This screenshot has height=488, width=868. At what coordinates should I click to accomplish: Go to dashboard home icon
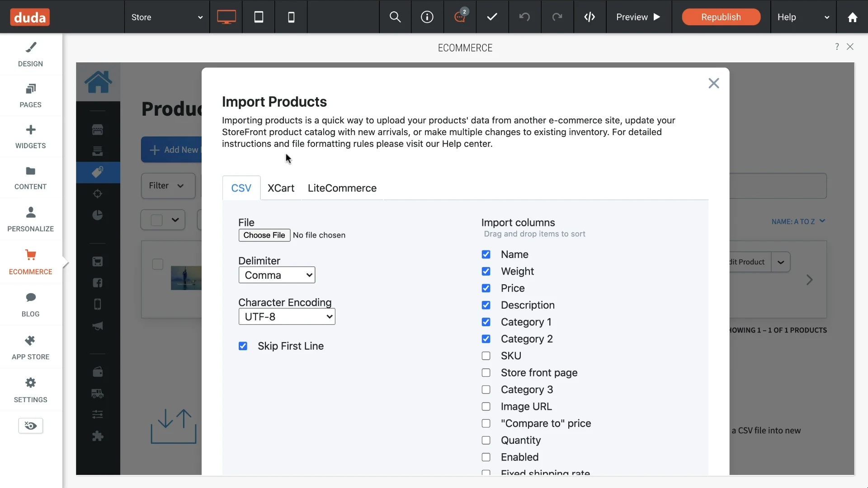[x=852, y=17]
